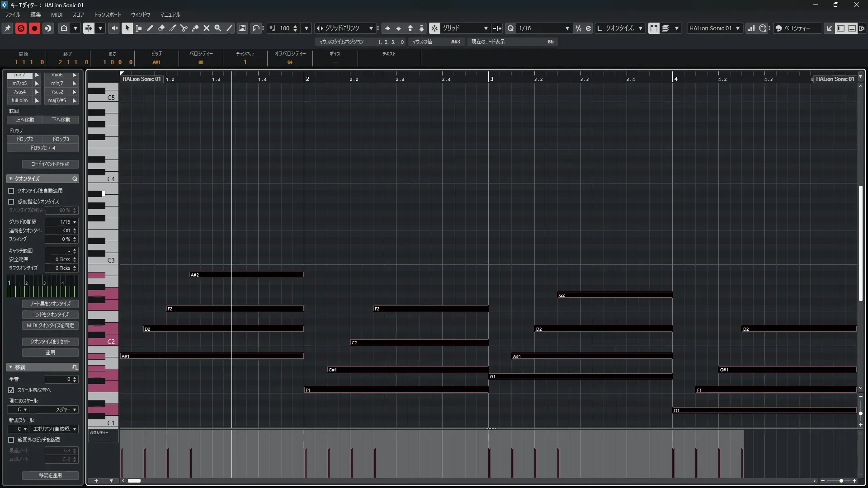Screen dimensions: 868x488
Task: Enable 範囲外のピッチを整理 checkbox
Action: [x=11, y=440]
